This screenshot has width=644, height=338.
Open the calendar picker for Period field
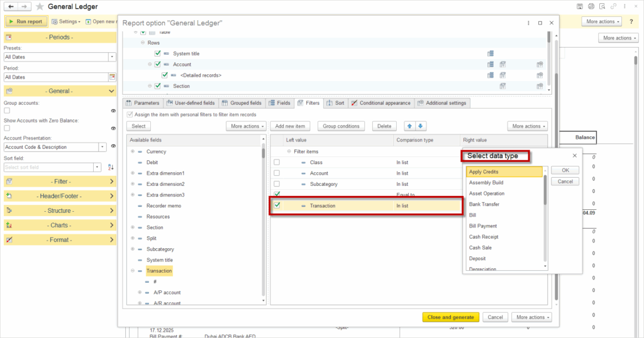coord(112,77)
